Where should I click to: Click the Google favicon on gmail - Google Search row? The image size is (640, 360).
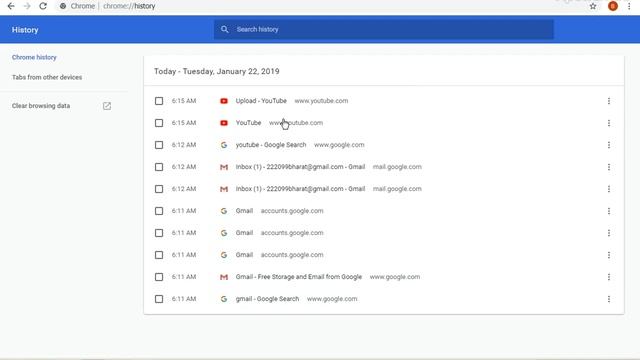pos(224,299)
